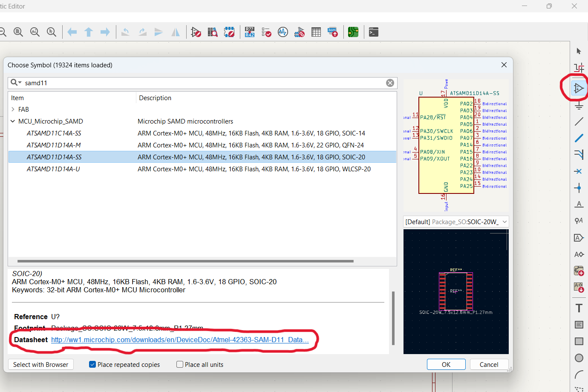Screen dimensions: 588x392
Task: Open the Symbol Fields Table
Action: click(x=316, y=32)
